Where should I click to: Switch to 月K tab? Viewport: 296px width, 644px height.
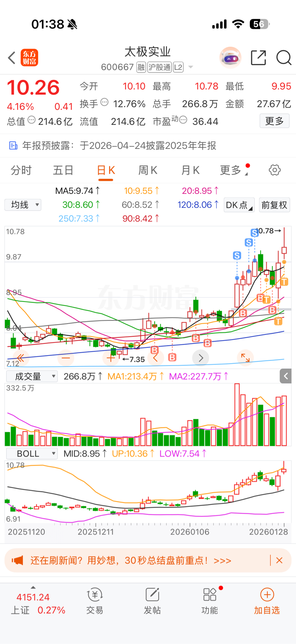190,170
